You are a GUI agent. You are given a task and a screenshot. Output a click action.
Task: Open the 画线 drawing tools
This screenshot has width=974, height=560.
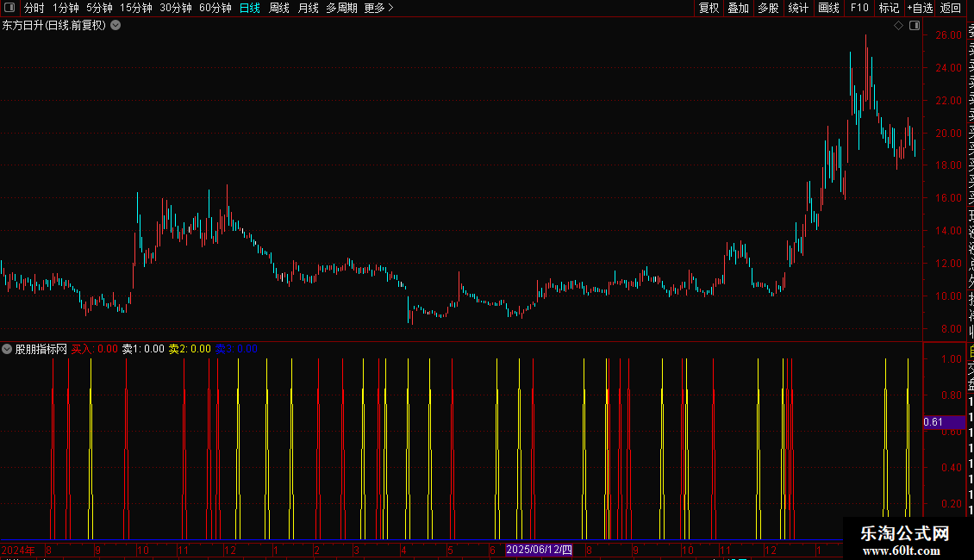(x=828, y=8)
